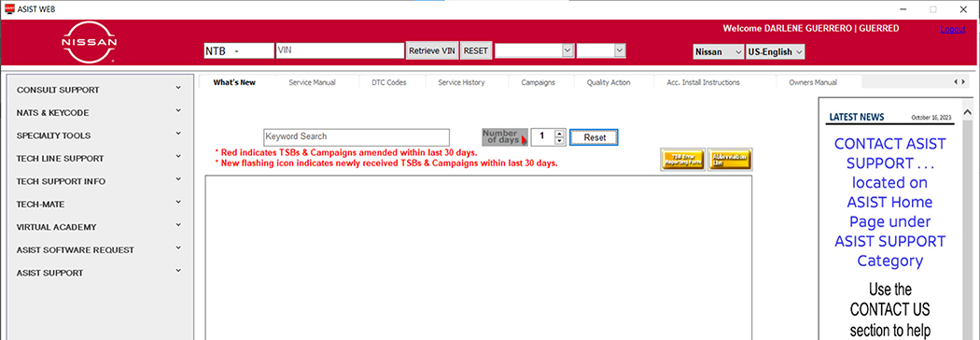Increase the number of days stepper

[x=560, y=134]
